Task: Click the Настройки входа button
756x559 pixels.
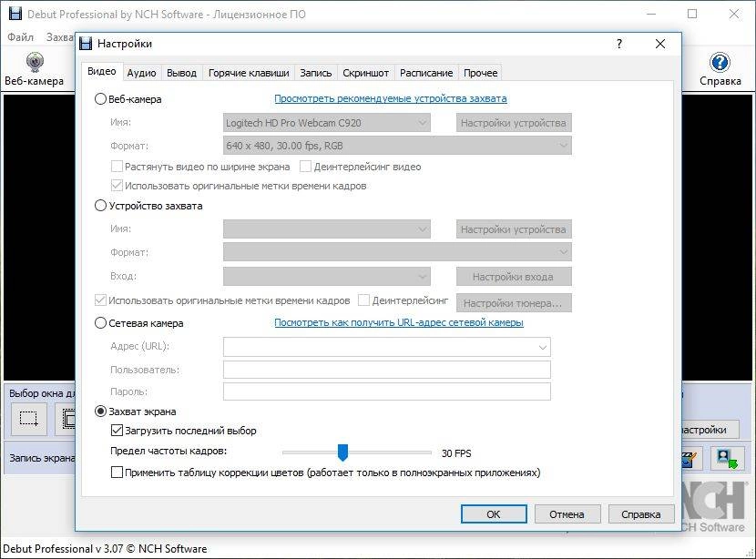Action: (x=514, y=277)
